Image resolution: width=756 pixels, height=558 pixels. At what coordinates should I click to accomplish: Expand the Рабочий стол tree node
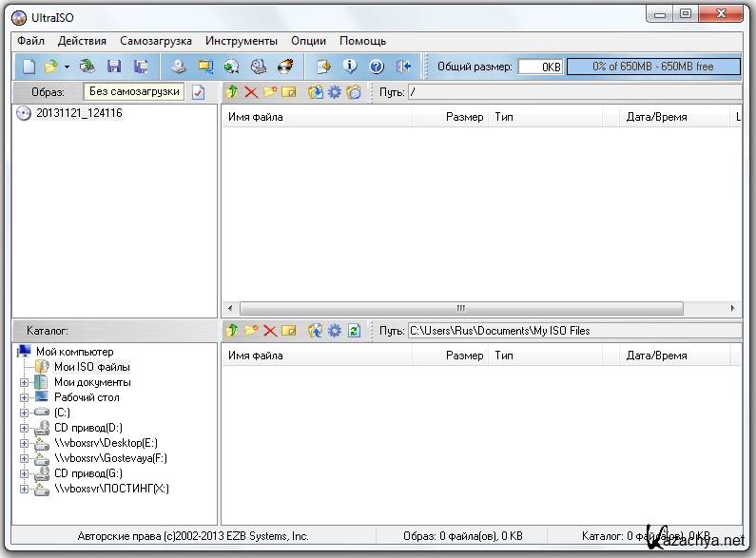tap(25, 397)
